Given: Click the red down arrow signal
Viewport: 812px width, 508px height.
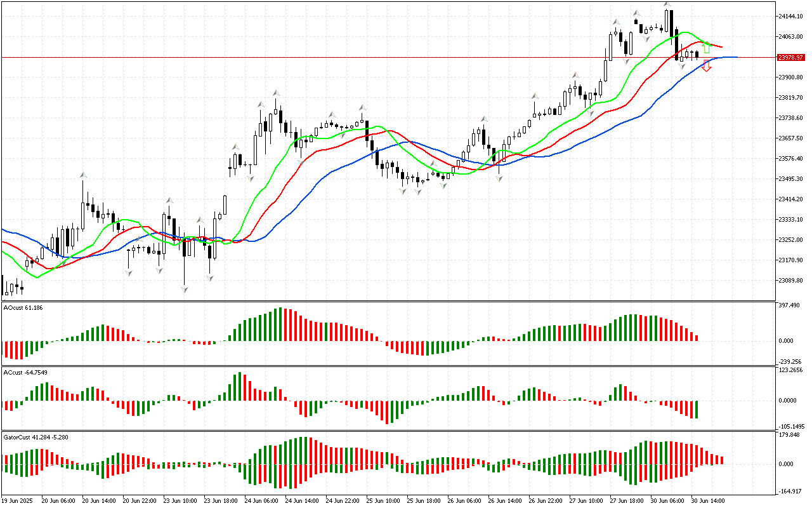Looking at the screenshot, I should (x=706, y=66).
